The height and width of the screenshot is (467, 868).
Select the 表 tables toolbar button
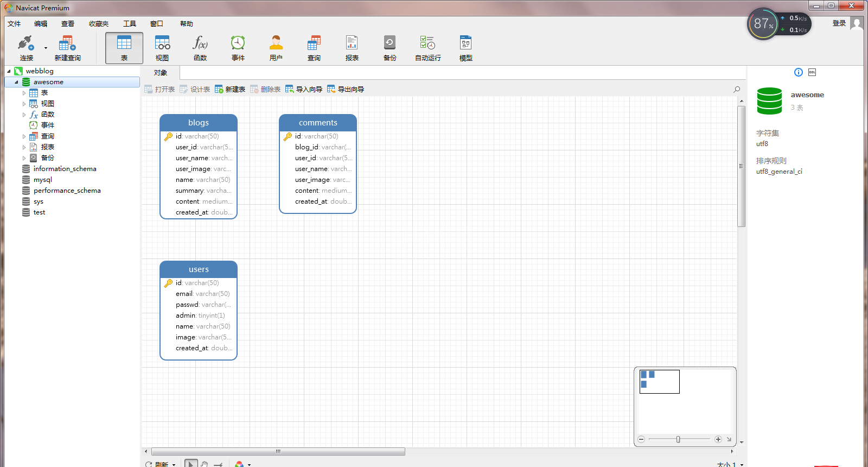(124, 48)
